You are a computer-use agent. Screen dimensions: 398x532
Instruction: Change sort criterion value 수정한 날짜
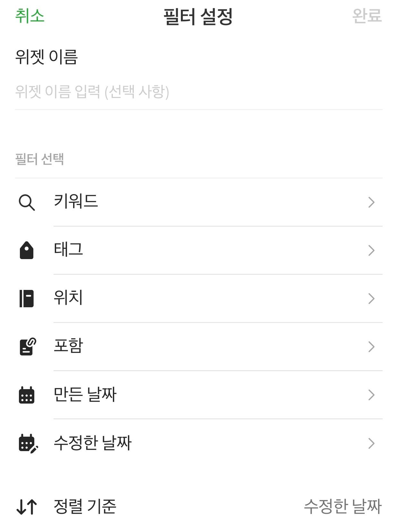coord(343,507)
